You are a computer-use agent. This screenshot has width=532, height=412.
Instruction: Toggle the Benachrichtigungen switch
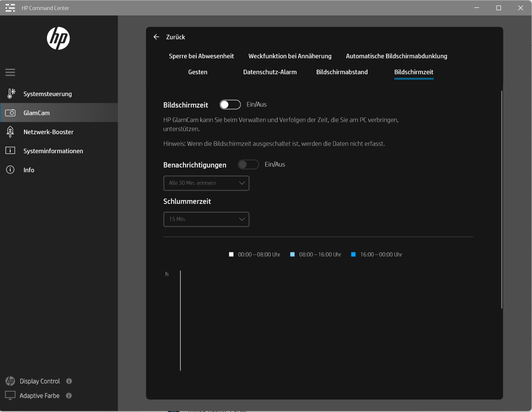point(248,164)
